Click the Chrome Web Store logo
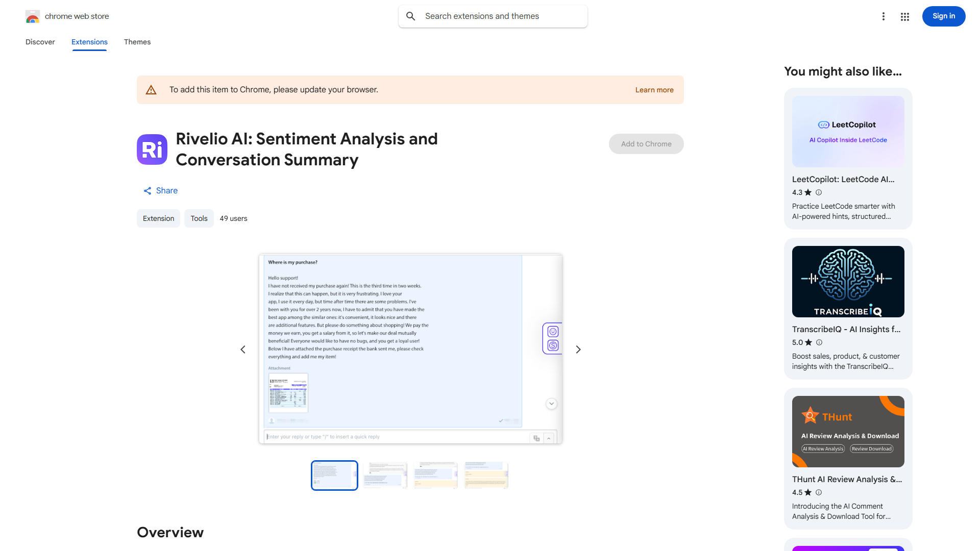The image size is (980, 551). coord(33,17)
